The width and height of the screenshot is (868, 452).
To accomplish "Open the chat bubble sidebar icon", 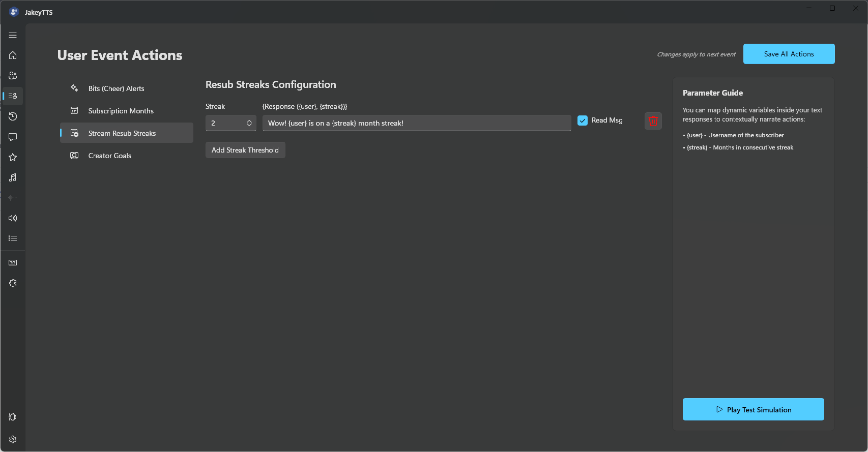I will tap(13, 137).
